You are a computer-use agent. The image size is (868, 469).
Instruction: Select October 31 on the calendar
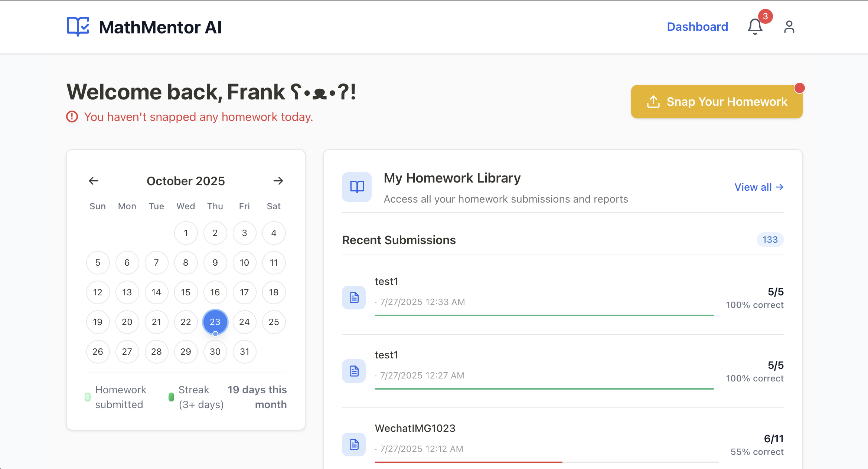[x=244, y=352]
